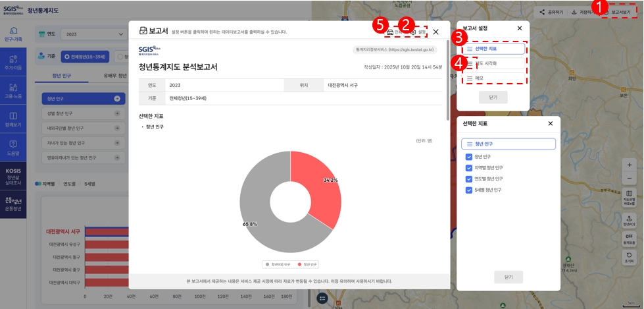Click the 인쇄 print icon in report header
The width and height of the screenshot is (644, 309).
[x=390, y=32]
